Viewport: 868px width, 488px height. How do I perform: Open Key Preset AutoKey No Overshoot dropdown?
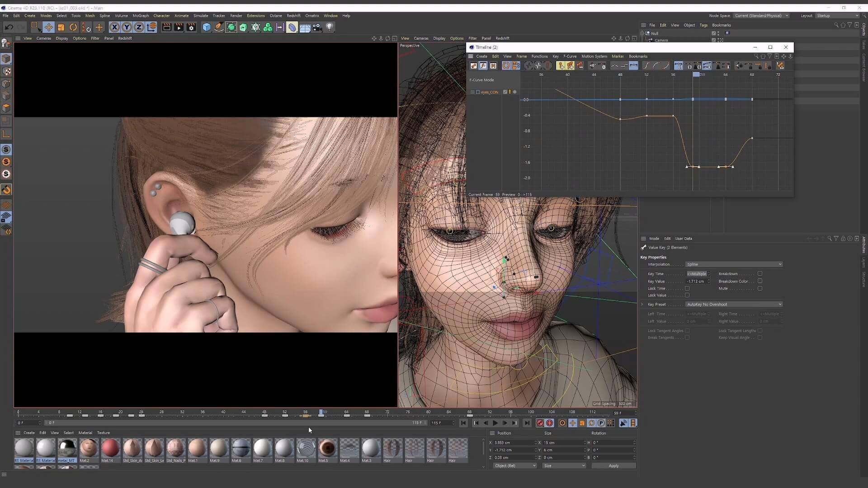point(734,305)
